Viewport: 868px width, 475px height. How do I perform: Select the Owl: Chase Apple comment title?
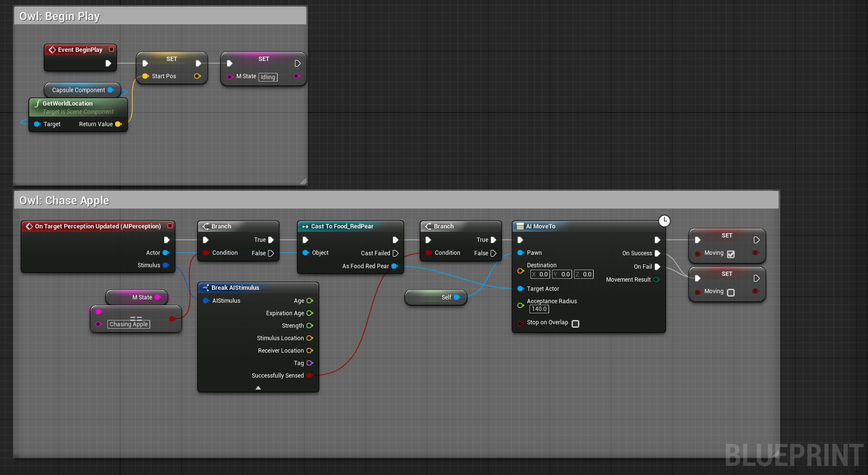tap(64, 201)
